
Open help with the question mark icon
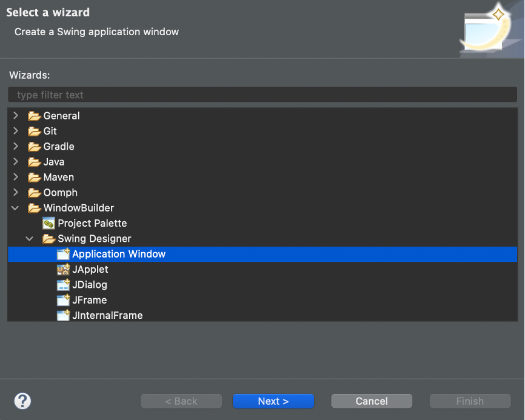(23, 401)
